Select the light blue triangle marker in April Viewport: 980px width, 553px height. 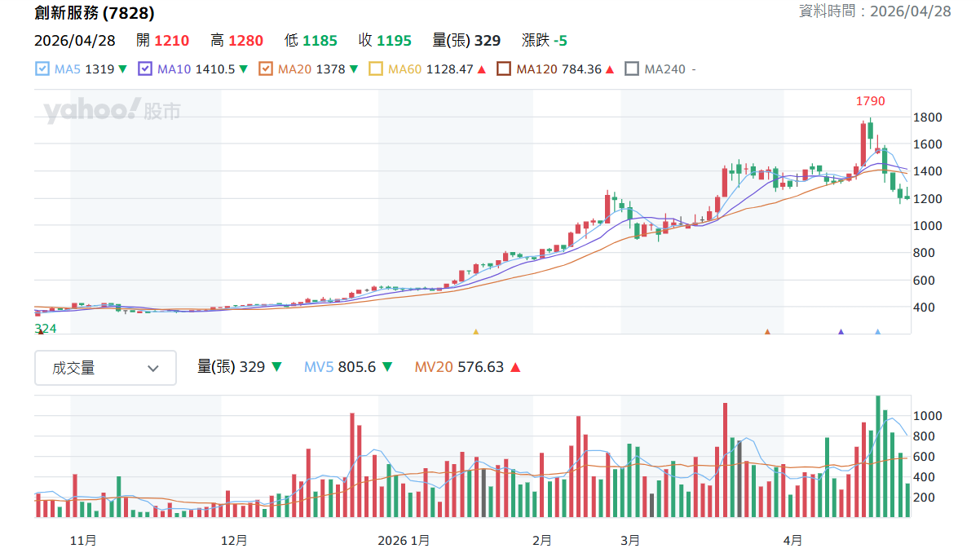click(x=877, y=332)
